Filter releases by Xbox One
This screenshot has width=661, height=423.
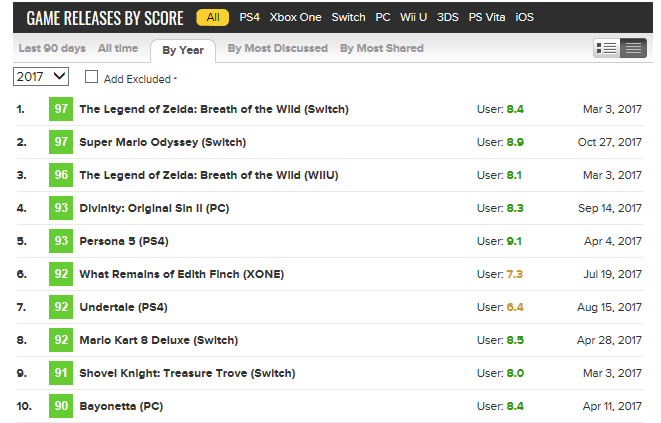tap(296, 17)
